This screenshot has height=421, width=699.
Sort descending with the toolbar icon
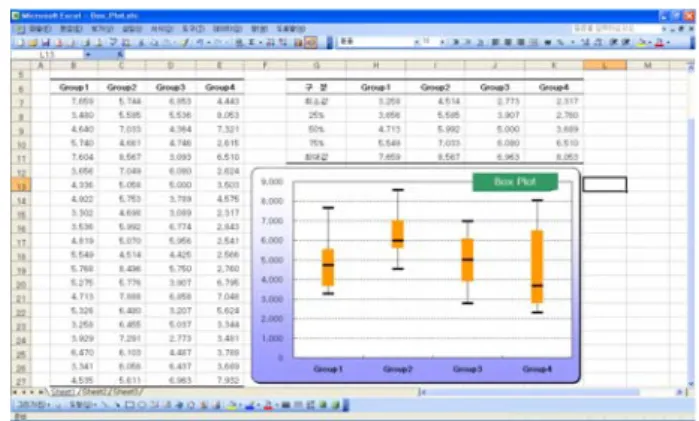point(283,42)
